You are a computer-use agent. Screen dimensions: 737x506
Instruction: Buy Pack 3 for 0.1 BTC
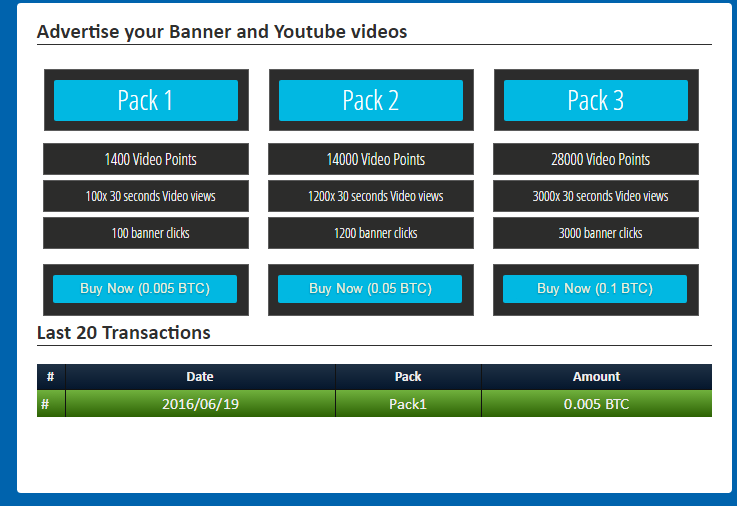click(x=595, y=288)
